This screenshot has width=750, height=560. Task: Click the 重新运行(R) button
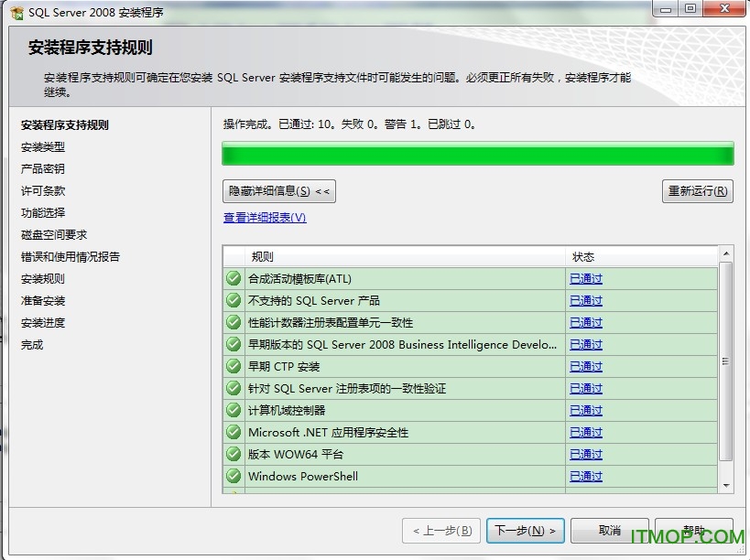tap(698, 191)
